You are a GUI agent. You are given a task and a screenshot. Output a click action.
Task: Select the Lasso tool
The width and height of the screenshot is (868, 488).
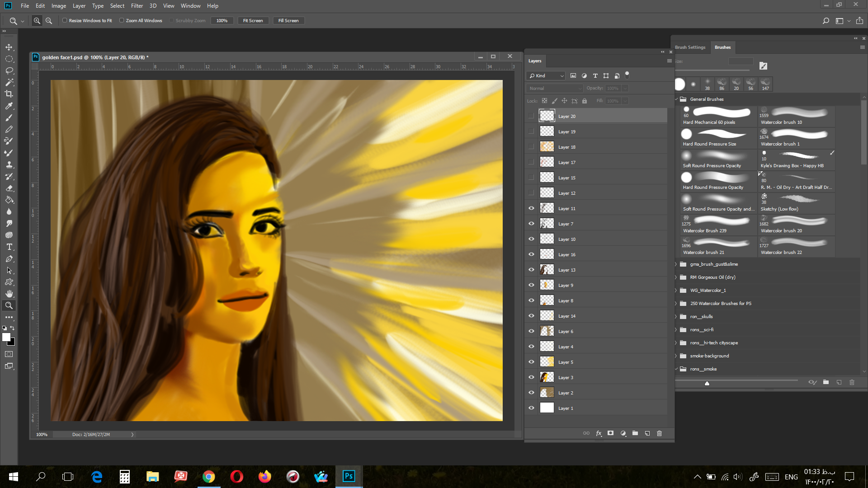[x=9, y=70]
